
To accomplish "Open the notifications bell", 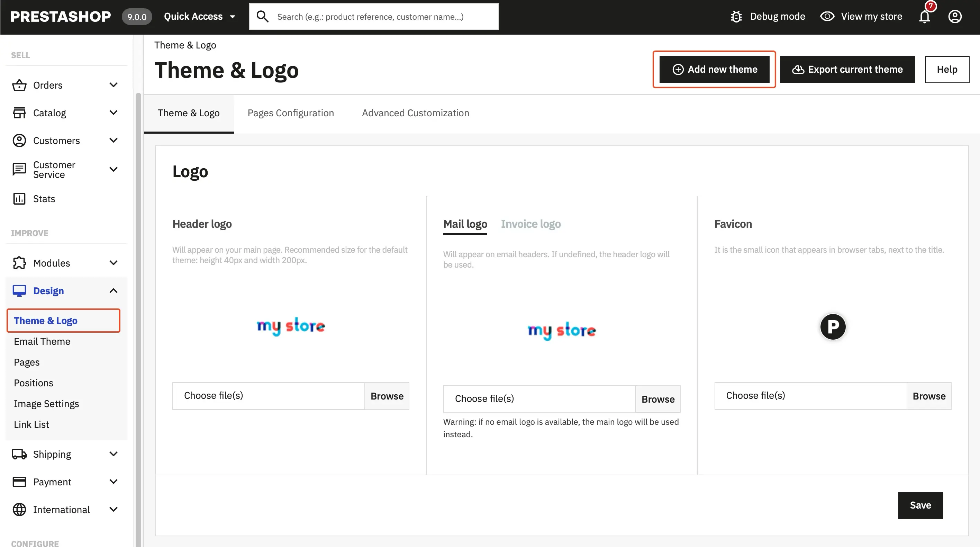I will pyautogui.click(x=924, y=16).
